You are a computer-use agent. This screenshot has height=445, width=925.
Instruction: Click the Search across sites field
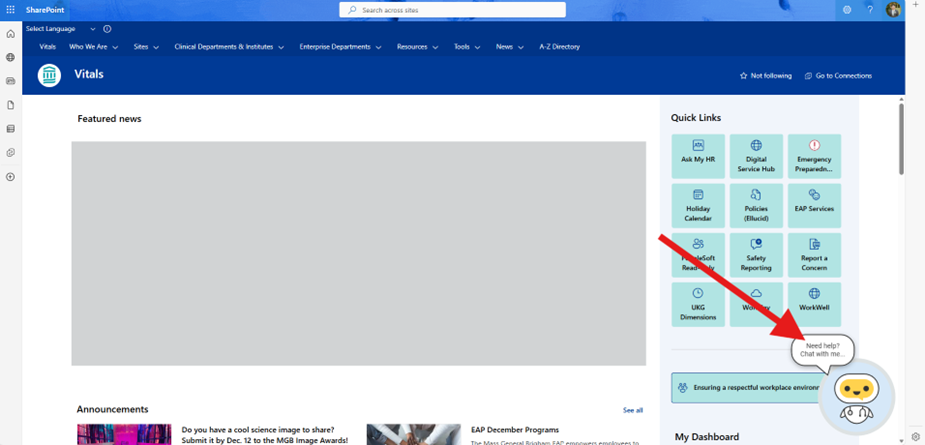pos(453,10)
